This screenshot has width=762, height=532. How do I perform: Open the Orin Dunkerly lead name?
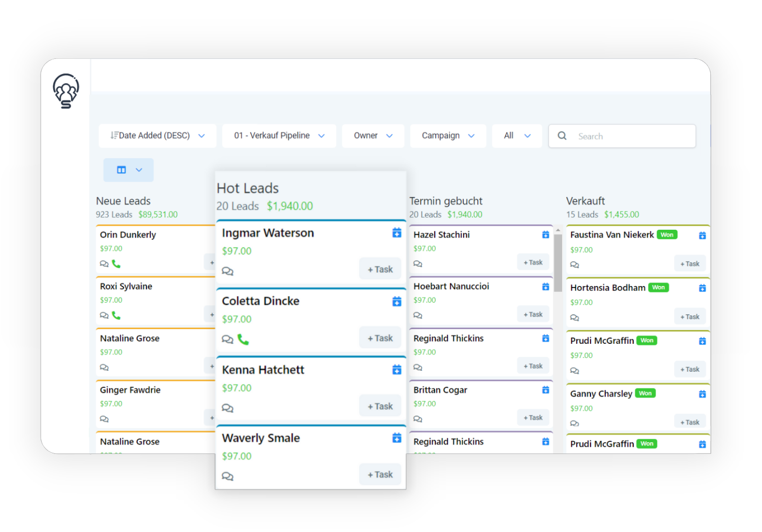pos(128,235)
